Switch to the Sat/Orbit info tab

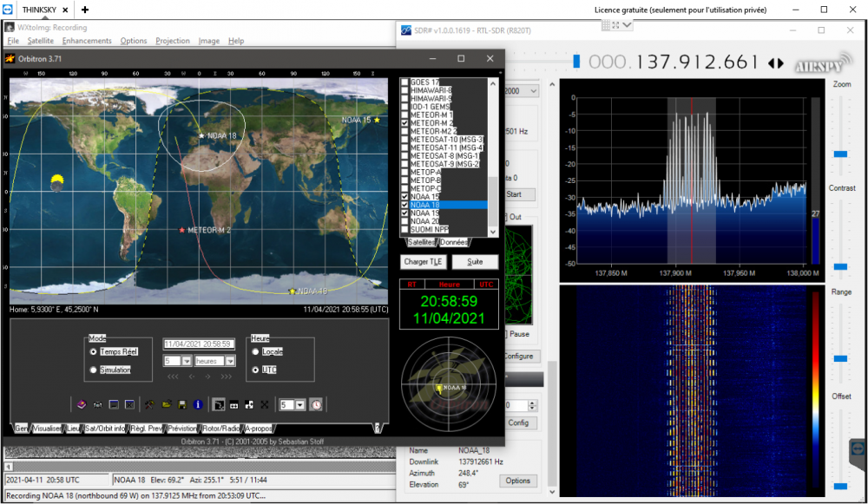[105, 429]
